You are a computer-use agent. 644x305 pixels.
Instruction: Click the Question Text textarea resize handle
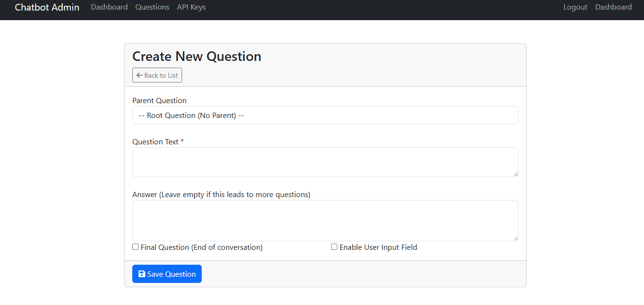click(515, 174)
